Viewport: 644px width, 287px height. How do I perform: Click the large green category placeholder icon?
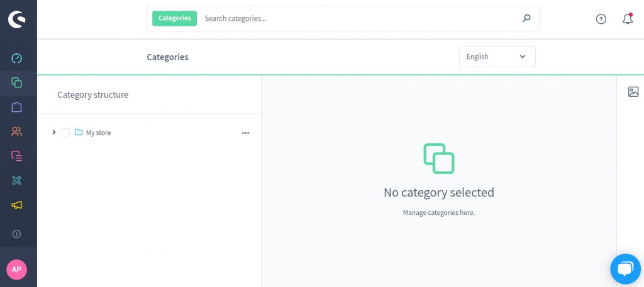pyautogui.click(x=438, y=159)
